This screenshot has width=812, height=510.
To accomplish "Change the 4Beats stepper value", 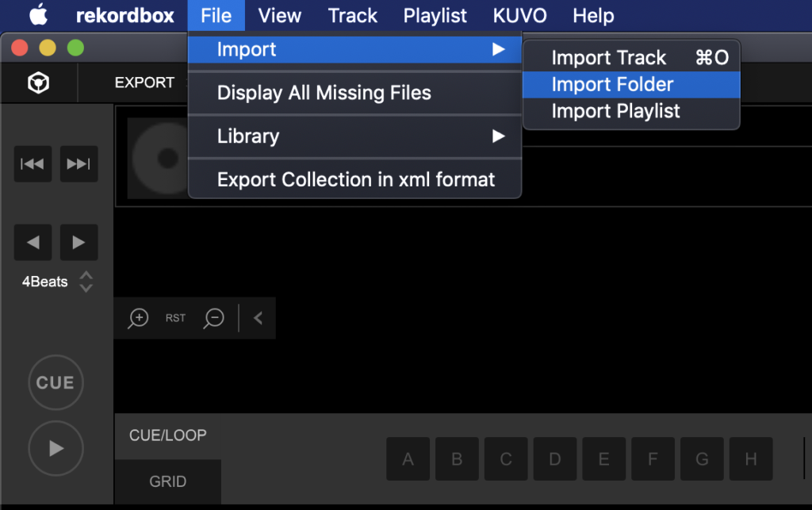I will [x=86, y=282].
